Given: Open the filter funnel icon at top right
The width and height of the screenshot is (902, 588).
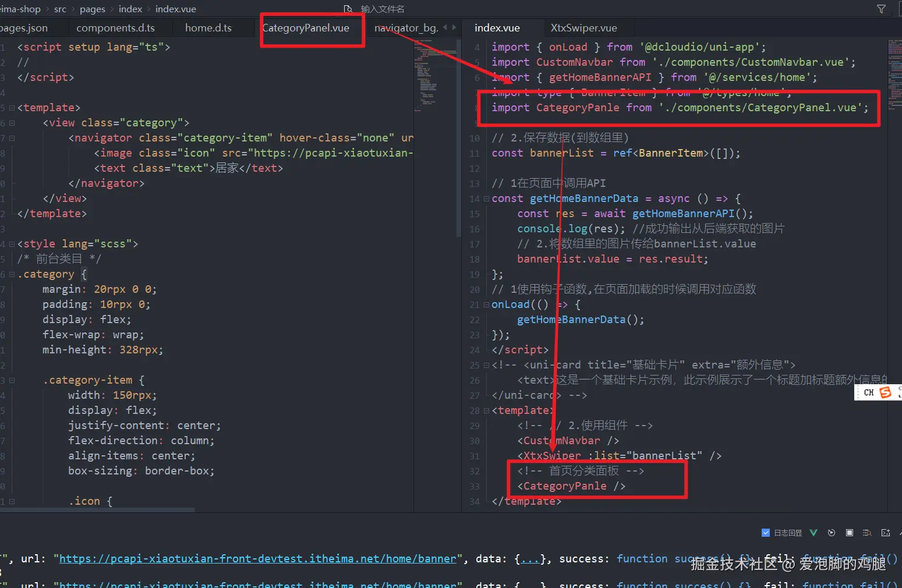Looking at the screenshot, I should pyautogui.click(x=881, y=9).
